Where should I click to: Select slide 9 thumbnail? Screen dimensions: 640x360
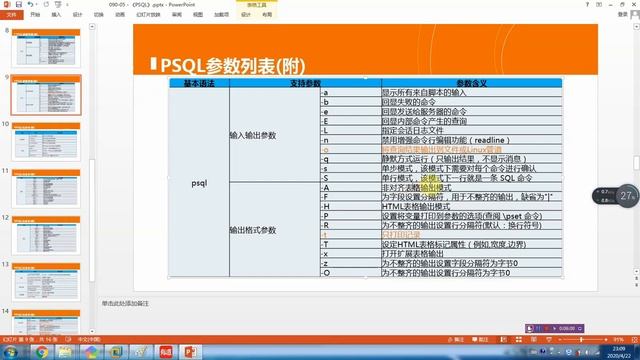tap(46, 95)
